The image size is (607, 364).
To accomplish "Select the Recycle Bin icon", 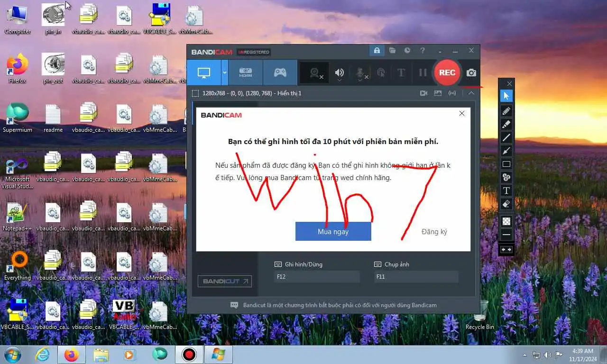I will 479,314.
